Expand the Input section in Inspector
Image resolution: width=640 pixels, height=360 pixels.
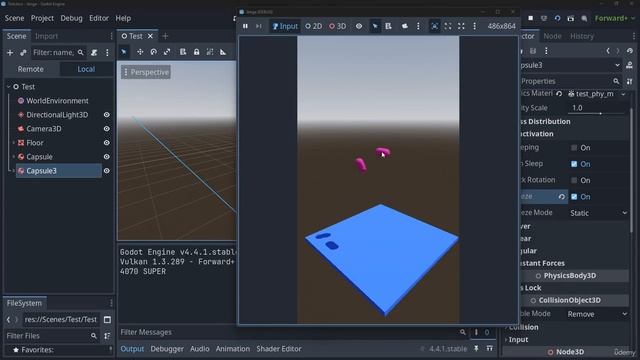click(x=518, y=340)
